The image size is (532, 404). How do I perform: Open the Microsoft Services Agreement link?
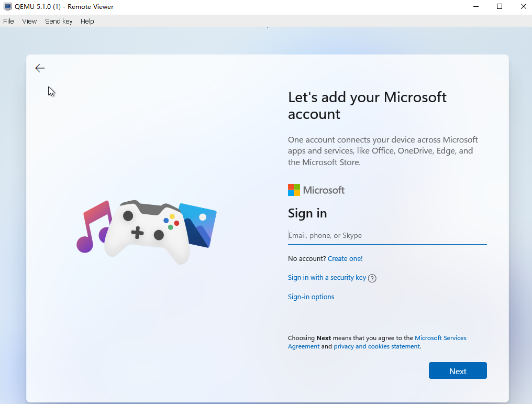click(x=440, y=338)
